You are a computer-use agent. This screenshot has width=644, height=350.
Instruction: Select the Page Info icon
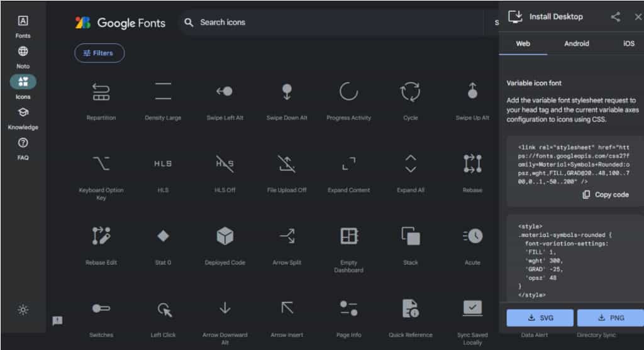pyautogui.click(x=348, y=308)
